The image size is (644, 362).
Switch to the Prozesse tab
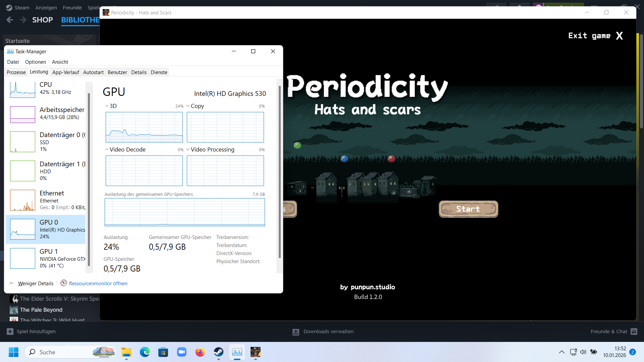tap(16, 72)
